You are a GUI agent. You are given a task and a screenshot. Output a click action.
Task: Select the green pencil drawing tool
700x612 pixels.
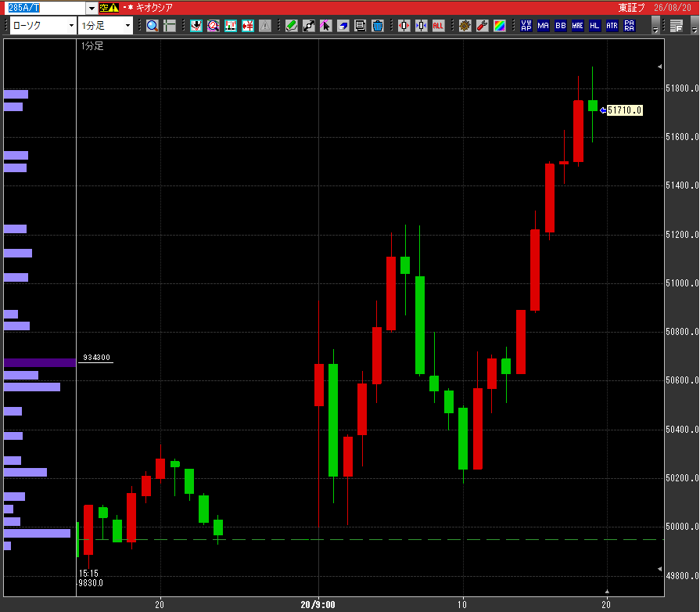pyautogui.click(x=292, y=26)
